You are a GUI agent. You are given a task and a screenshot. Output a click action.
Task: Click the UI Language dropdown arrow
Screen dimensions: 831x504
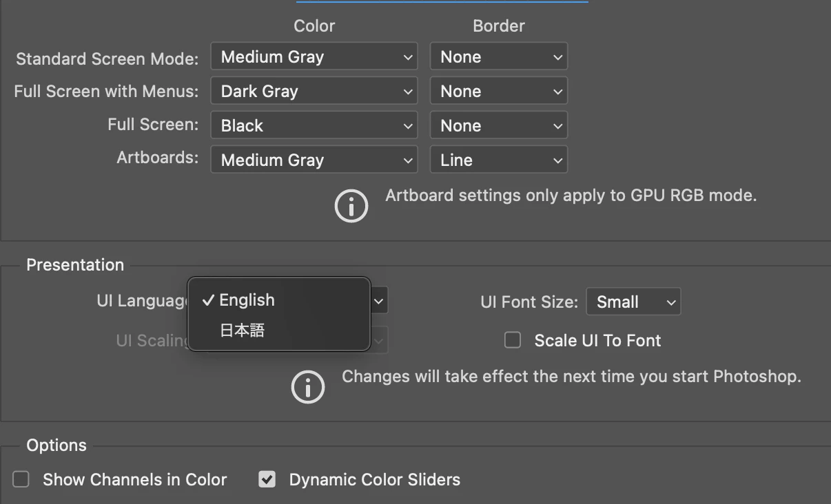[379, 301]
